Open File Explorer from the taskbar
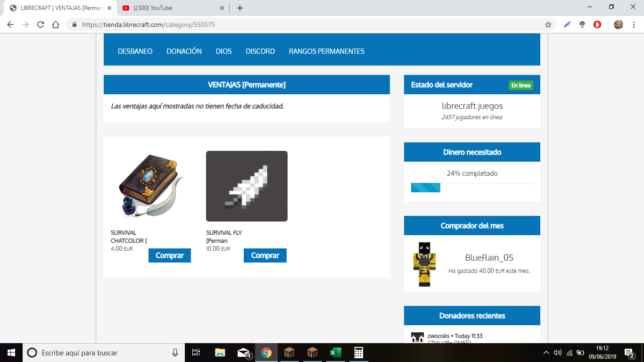Viewport: 644px width, 362px height. tap(220, 353)
